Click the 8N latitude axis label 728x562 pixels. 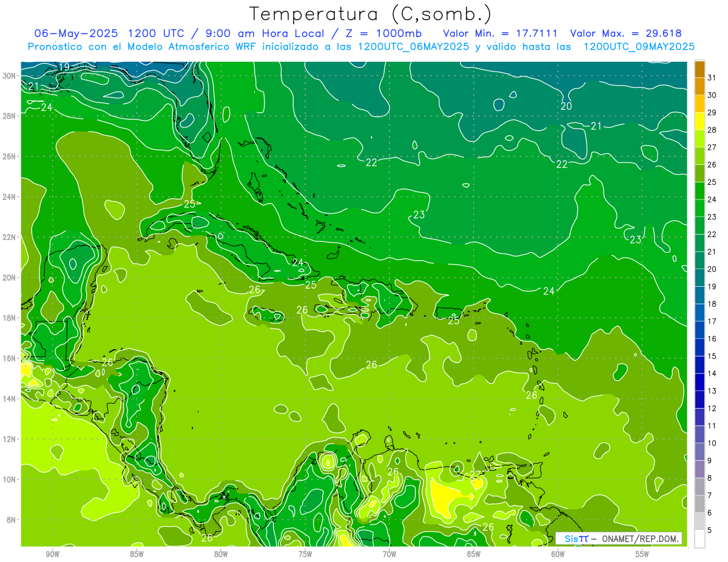click(11, 520)
